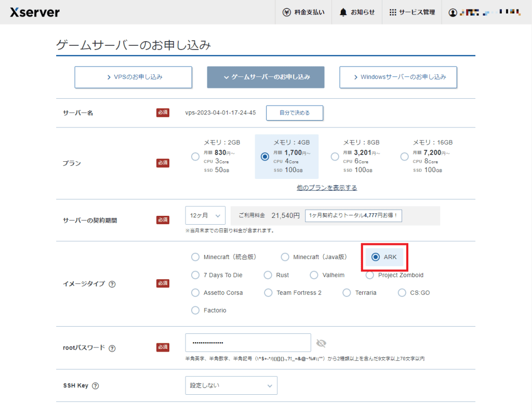Switch to VPSのお申し込み tab

pyautogui.click(x=134, y=77)
